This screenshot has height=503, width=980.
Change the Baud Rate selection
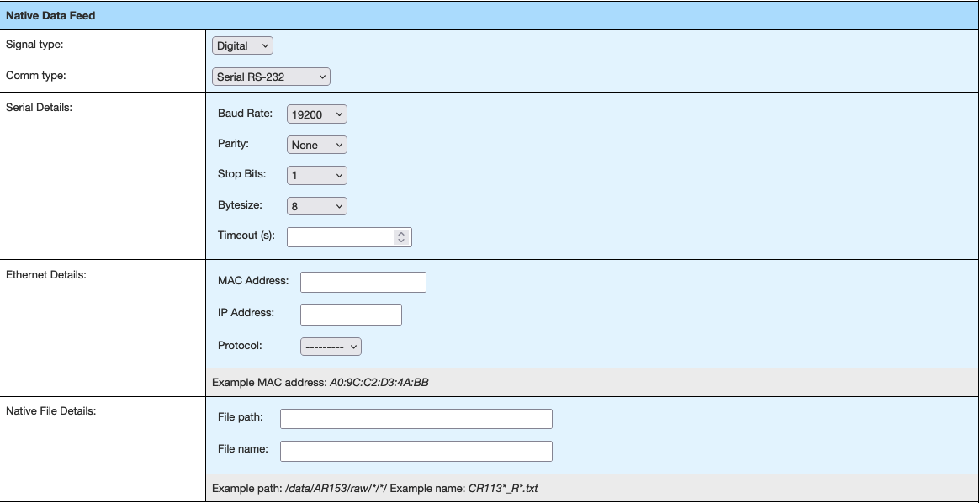(316, 114)
